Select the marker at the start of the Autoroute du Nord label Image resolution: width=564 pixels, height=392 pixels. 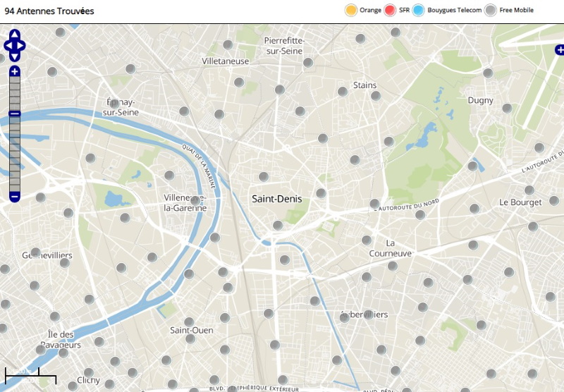click(x=374, y=204)
